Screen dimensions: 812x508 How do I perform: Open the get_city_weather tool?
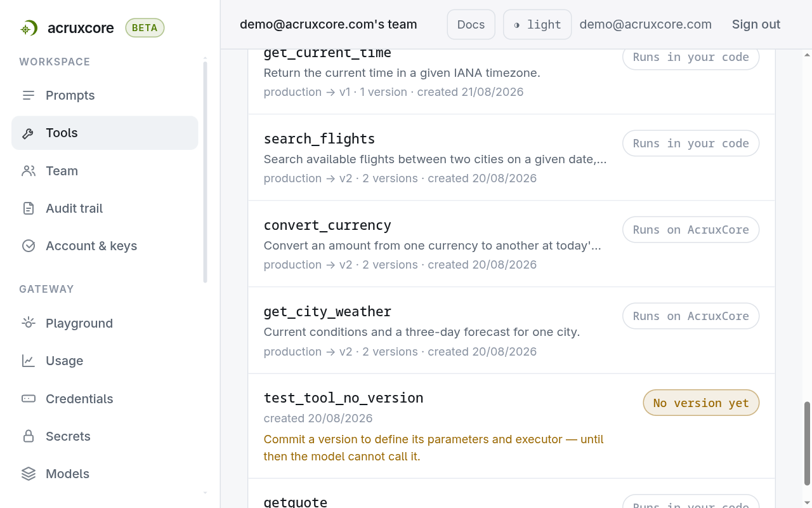pyautogui.click(x=327, y=312)
